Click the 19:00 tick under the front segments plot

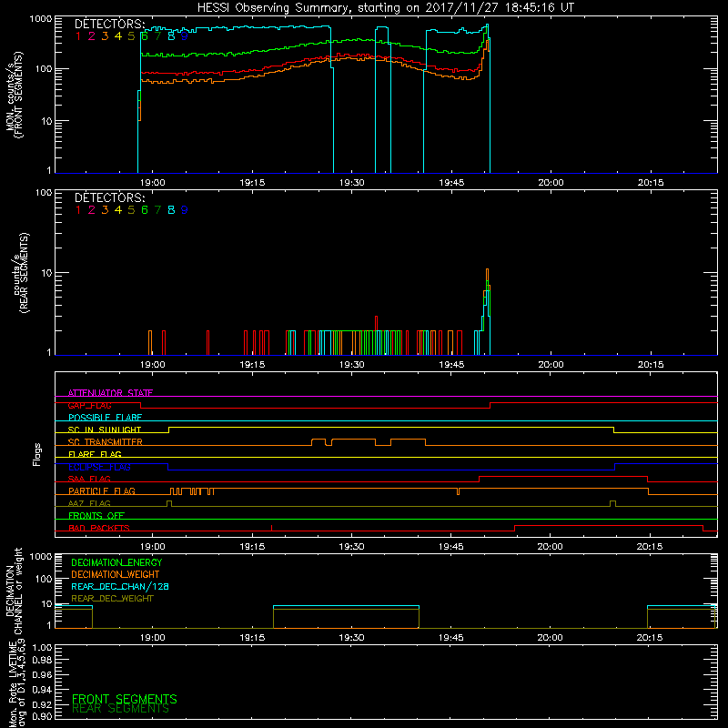153,183
